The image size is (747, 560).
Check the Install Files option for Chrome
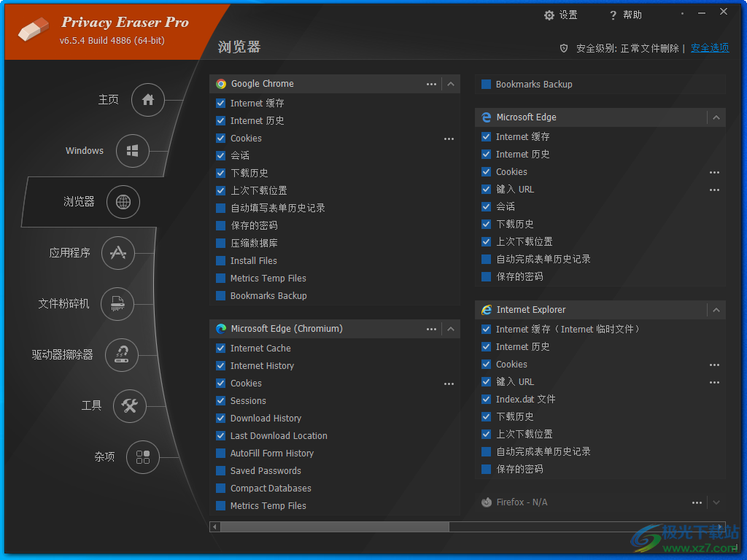(x=220, y=260)
